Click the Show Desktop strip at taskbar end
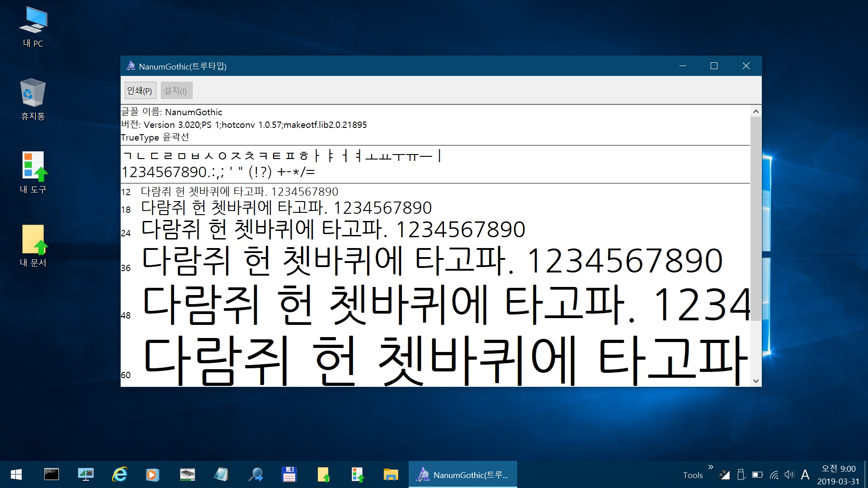 (865, 474)
